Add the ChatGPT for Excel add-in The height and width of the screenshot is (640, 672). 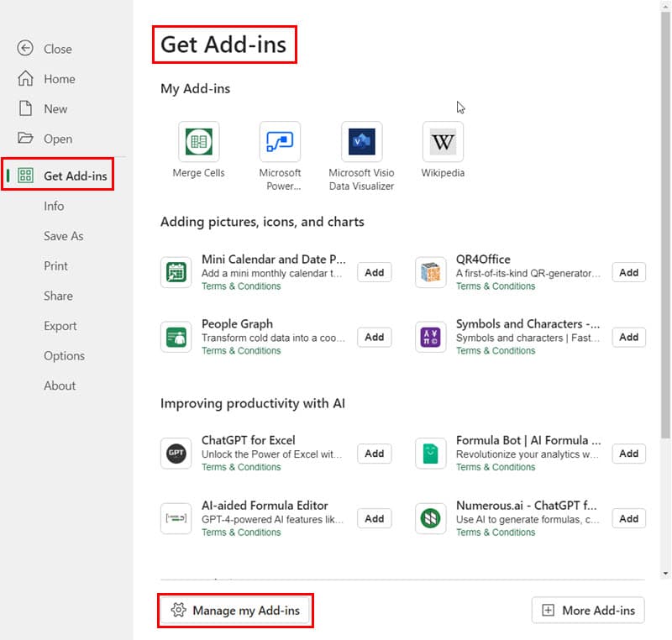[374, 454]
